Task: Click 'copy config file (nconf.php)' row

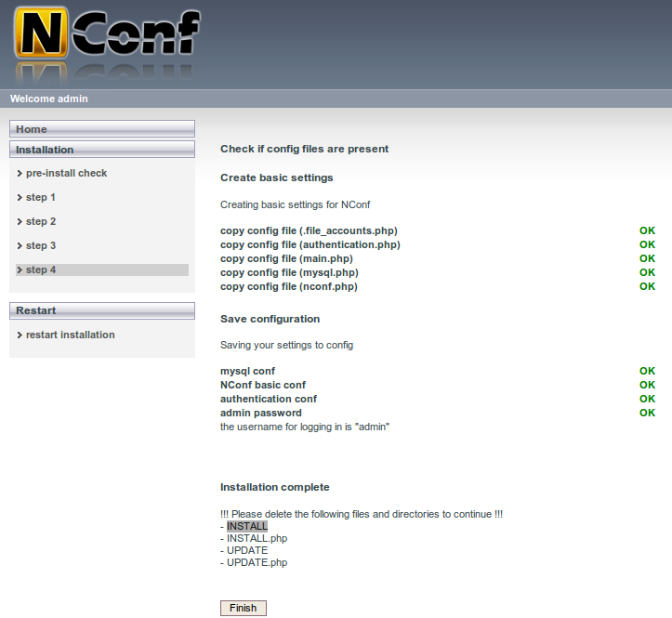Action: click(x=289, y=286)
